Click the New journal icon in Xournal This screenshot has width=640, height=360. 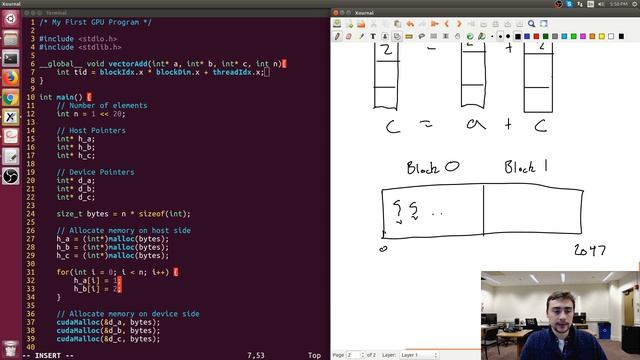[350, 24]
